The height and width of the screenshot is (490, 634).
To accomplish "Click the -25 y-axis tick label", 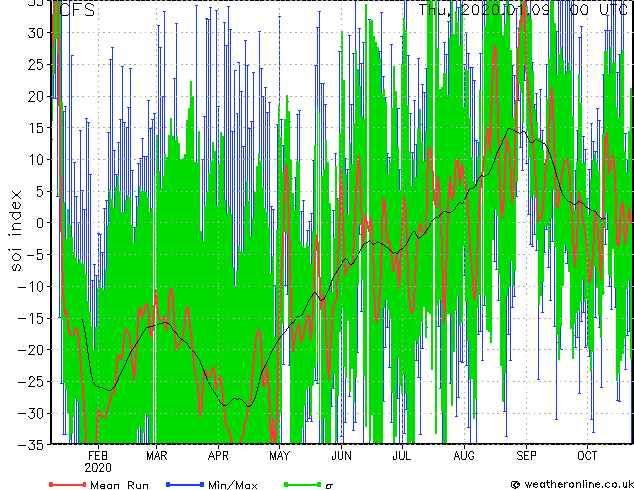I will click(x=31, y=382).
